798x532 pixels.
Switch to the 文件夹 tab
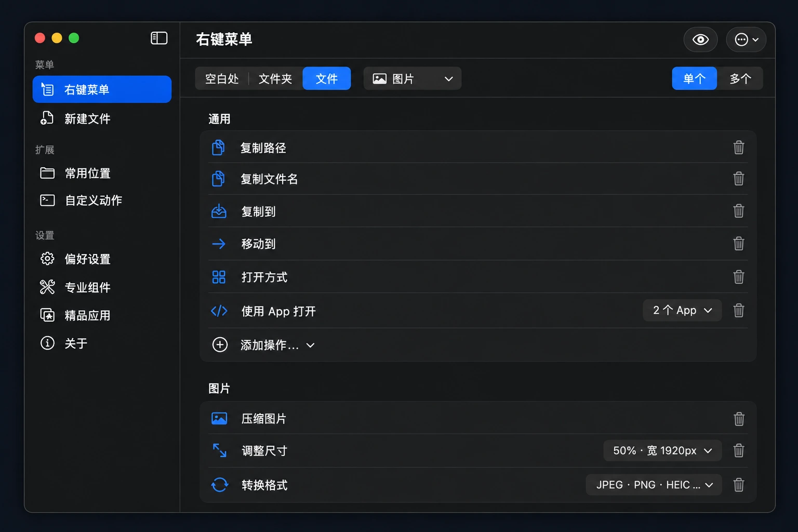pos(275,78)
